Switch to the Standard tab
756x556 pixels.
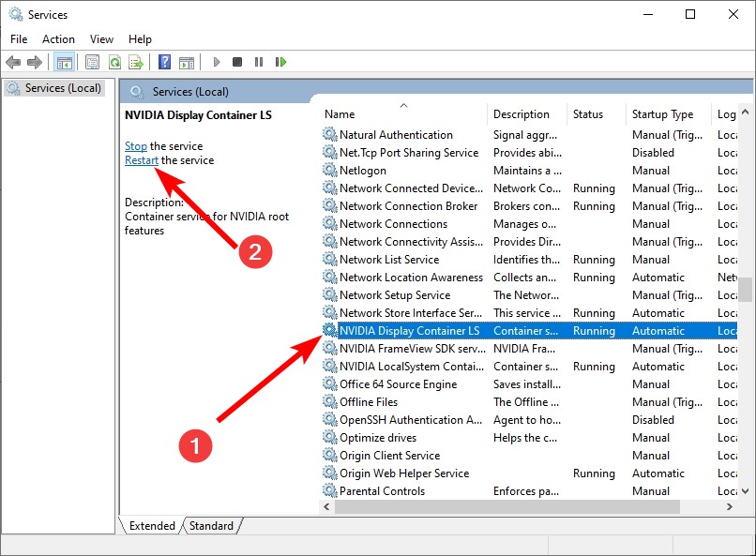click(x=211, y=526)
